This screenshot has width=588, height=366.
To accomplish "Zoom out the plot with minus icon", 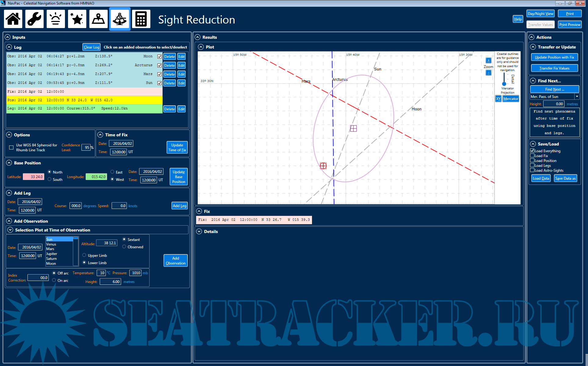I will [488, 73].
